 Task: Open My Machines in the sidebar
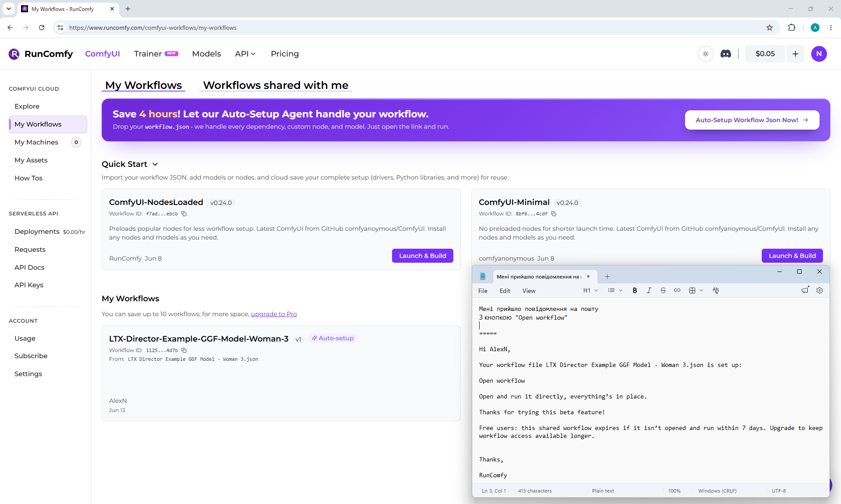point(36,142)
